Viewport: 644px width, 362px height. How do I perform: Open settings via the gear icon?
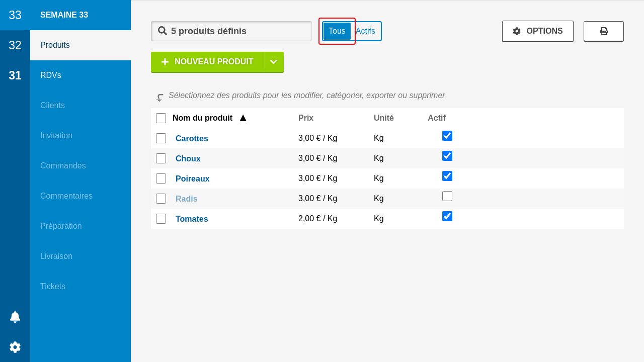click(x=15, y=347)
